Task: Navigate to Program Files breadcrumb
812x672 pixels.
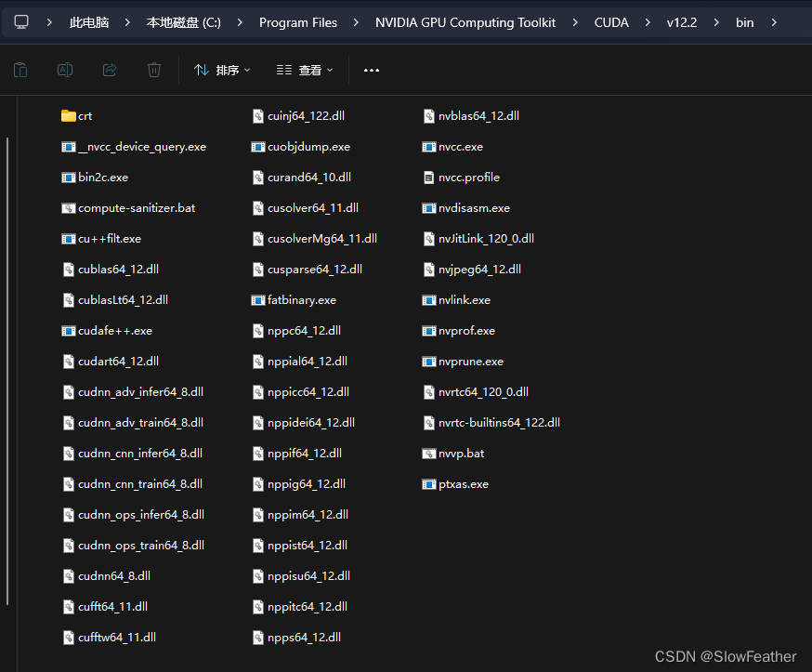Action: [x=298, y=22]
